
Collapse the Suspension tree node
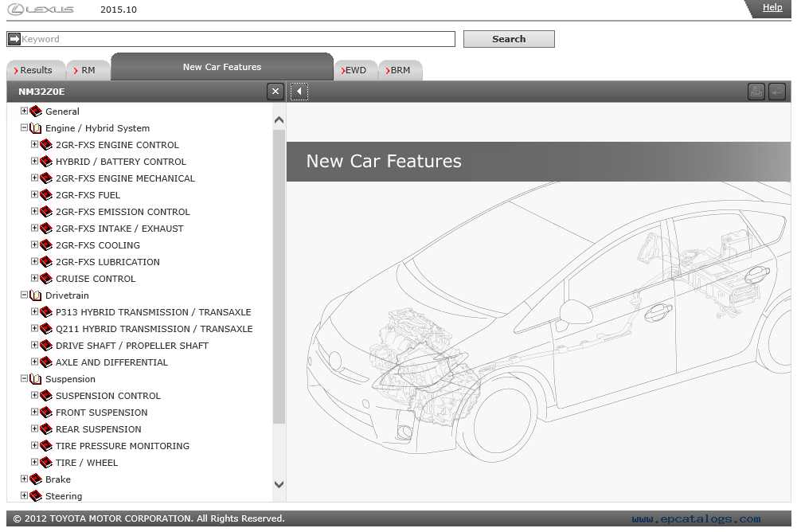pos(24,379)
